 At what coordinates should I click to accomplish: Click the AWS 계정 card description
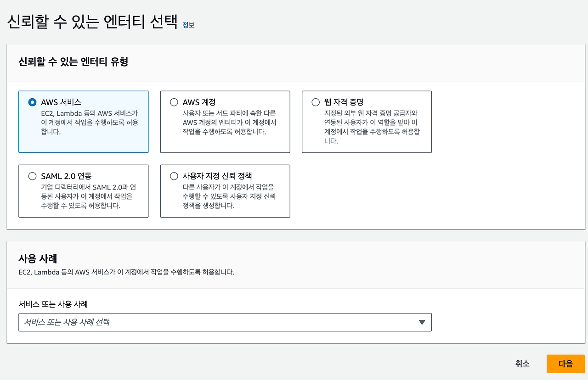point(229,123)
